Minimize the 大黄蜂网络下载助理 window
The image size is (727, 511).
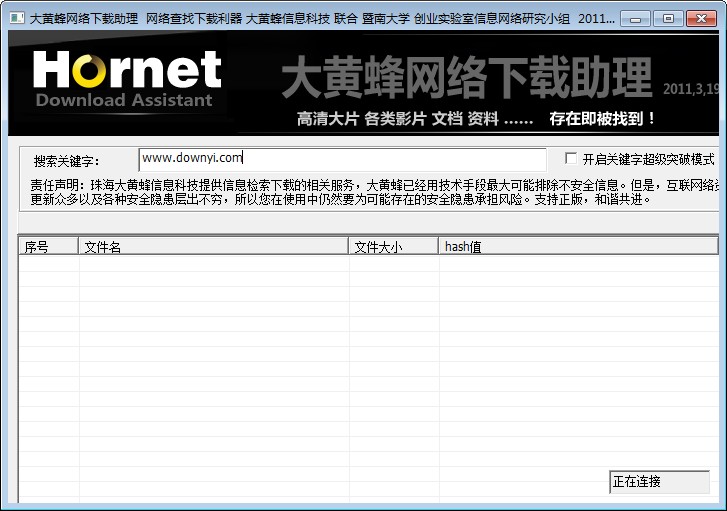click(x=635, y=19)
